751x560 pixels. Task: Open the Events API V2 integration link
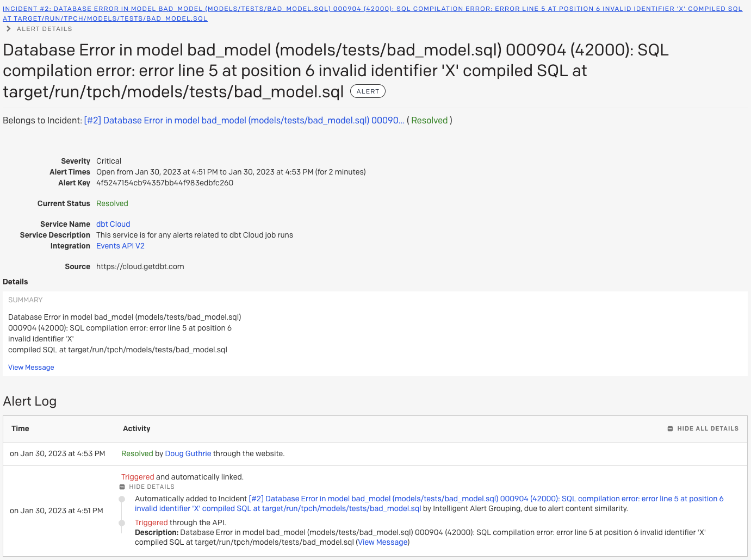(x=120, y=246)
